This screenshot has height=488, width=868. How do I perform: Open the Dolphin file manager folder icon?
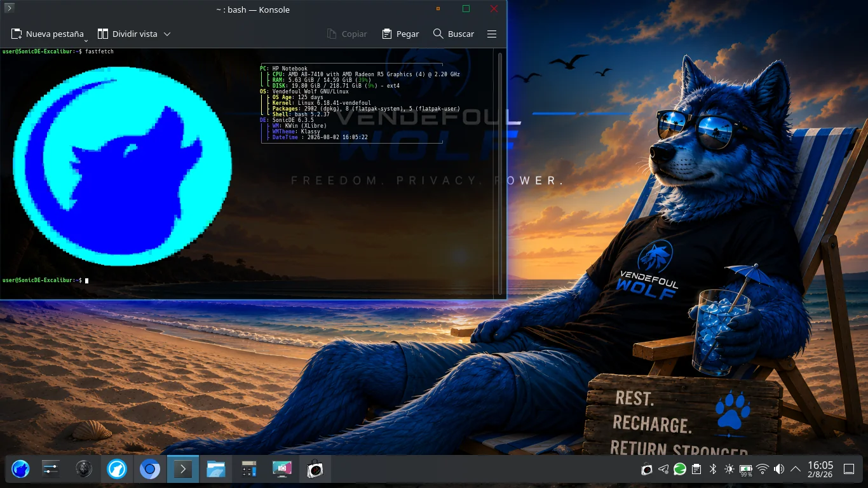point(215,470)
